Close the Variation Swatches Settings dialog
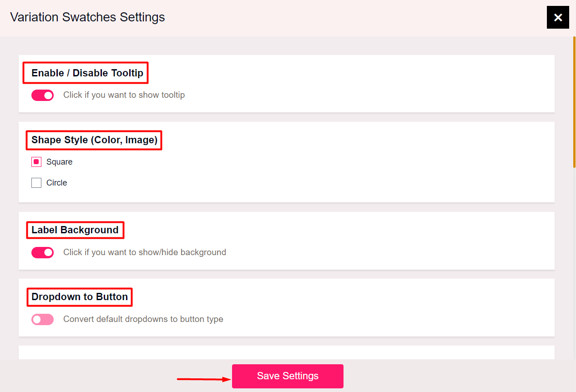Viewport: 576px width, 392px height. [558, 17]
